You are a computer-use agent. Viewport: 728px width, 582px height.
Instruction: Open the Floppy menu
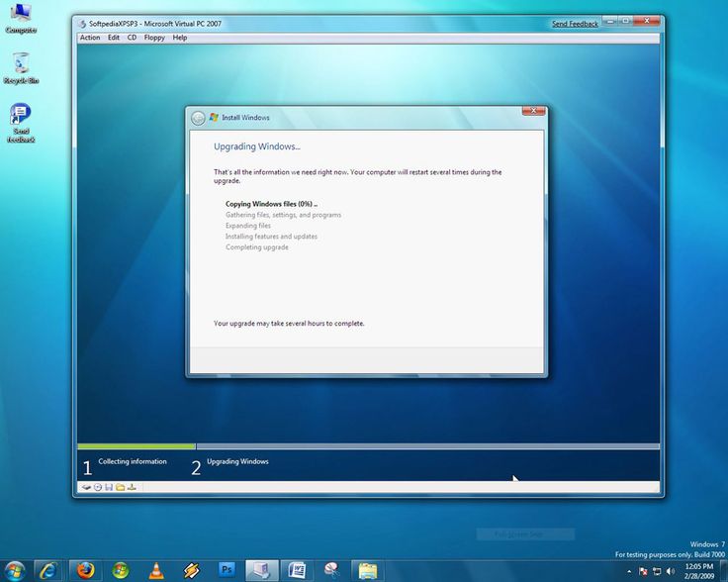click(x=154, y=38)
